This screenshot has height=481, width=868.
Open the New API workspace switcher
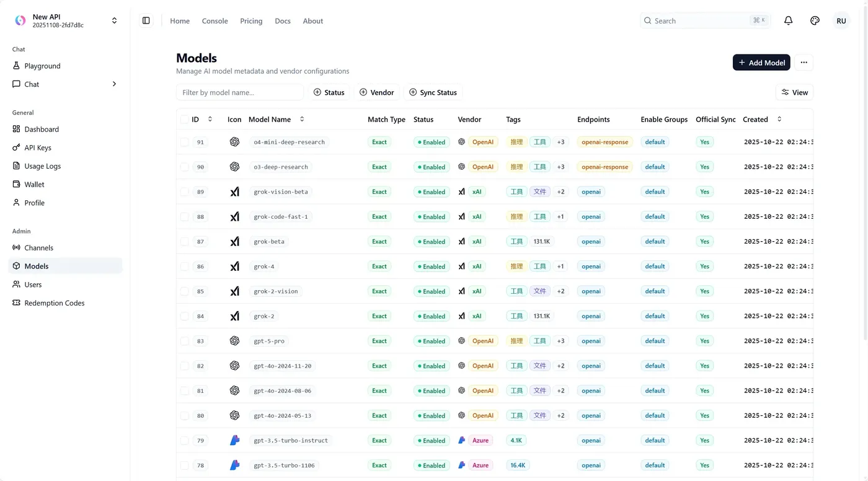pyautogui.click(x=65, y=20)
